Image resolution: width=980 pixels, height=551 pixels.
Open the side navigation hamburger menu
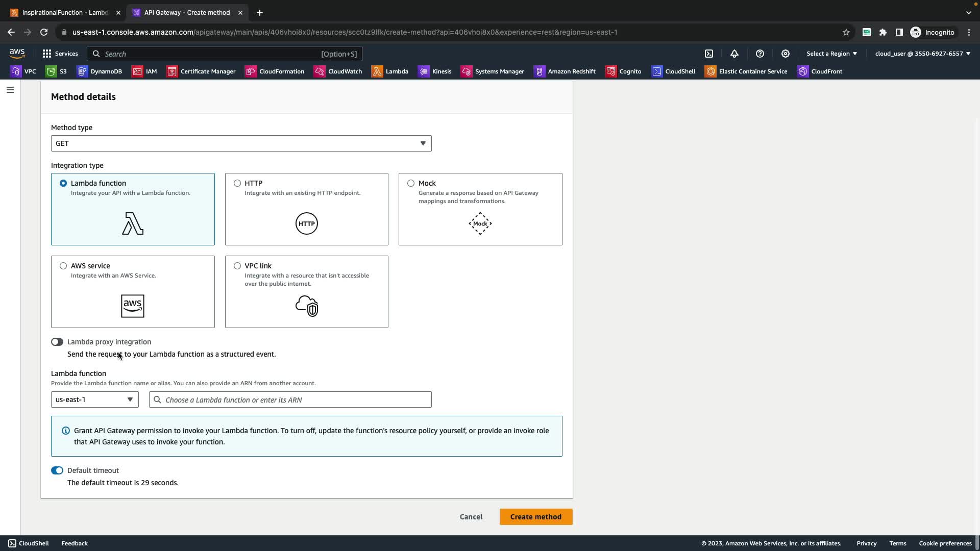pyautogui.click(x=10, y=90)
